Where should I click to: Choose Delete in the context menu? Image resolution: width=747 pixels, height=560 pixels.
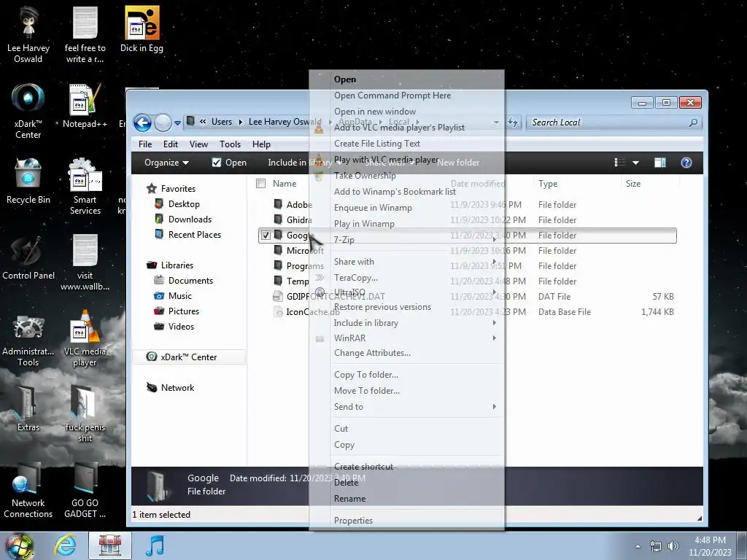click(x=347, y=483)
